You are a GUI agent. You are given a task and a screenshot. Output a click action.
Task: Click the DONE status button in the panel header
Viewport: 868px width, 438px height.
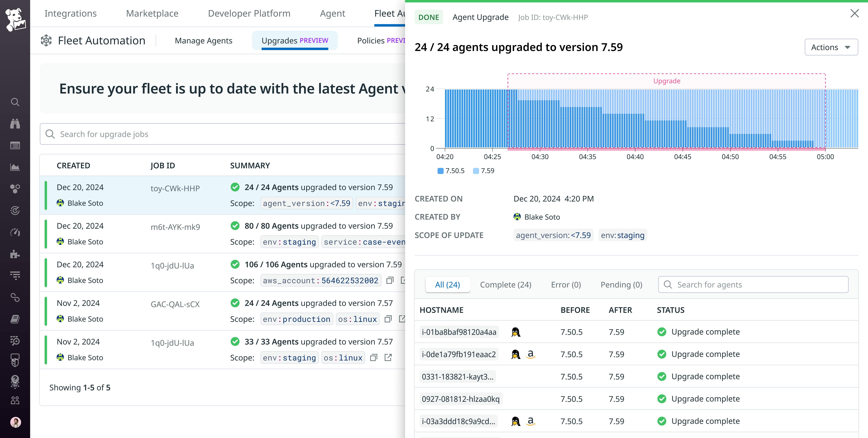[429, 17]
